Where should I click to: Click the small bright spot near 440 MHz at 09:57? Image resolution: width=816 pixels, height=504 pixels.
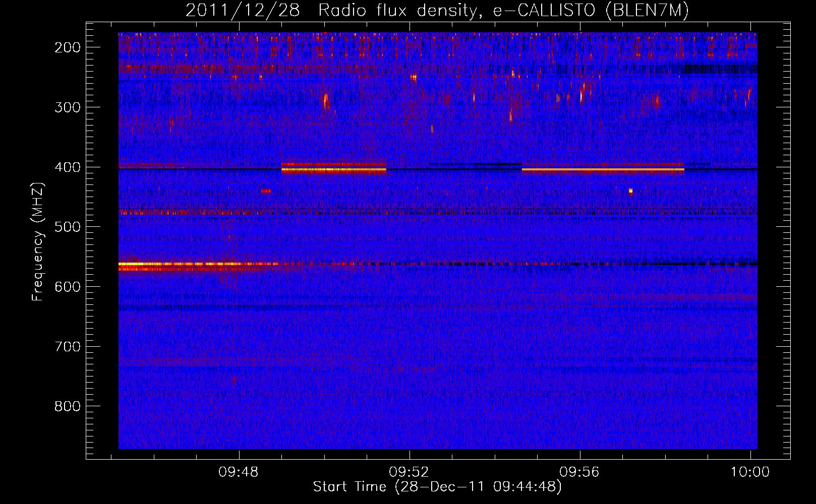tap(630, 191)
